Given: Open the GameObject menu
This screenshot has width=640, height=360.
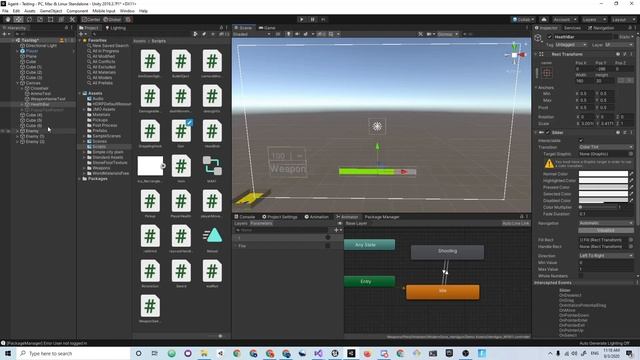Looking at the screenshot, I should (x=51, y=11).
